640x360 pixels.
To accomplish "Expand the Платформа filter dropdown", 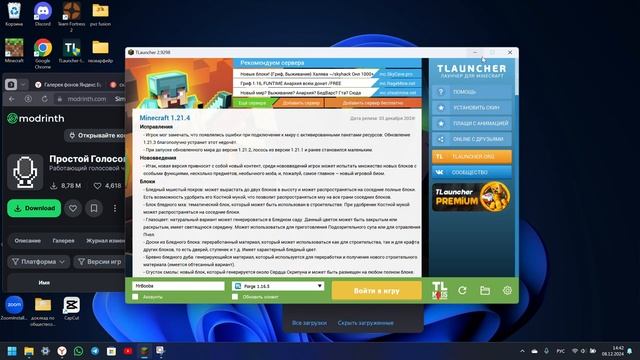I will click(39, 262).
